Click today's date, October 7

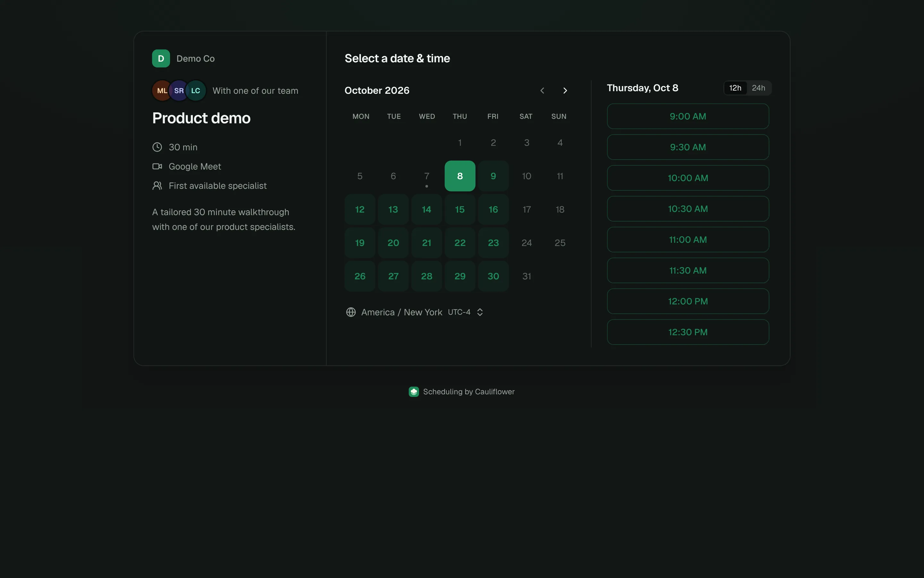click(426, 176)
